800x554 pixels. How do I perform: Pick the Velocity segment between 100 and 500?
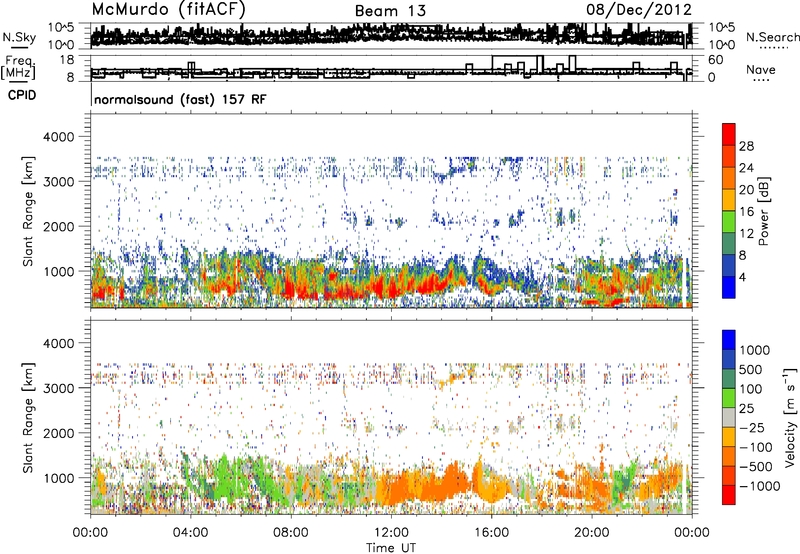pos(729,379)
